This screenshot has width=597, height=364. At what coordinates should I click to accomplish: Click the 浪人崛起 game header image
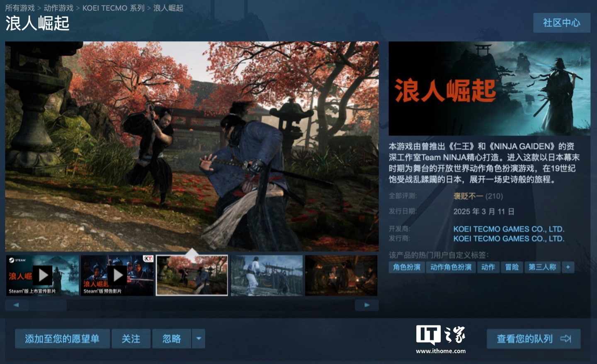click(489, 88)
